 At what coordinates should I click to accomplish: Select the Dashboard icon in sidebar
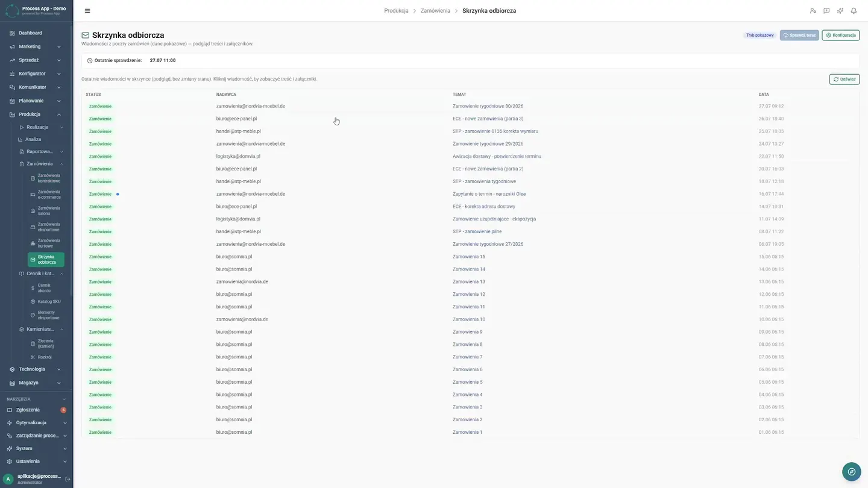tap(12, 33)
